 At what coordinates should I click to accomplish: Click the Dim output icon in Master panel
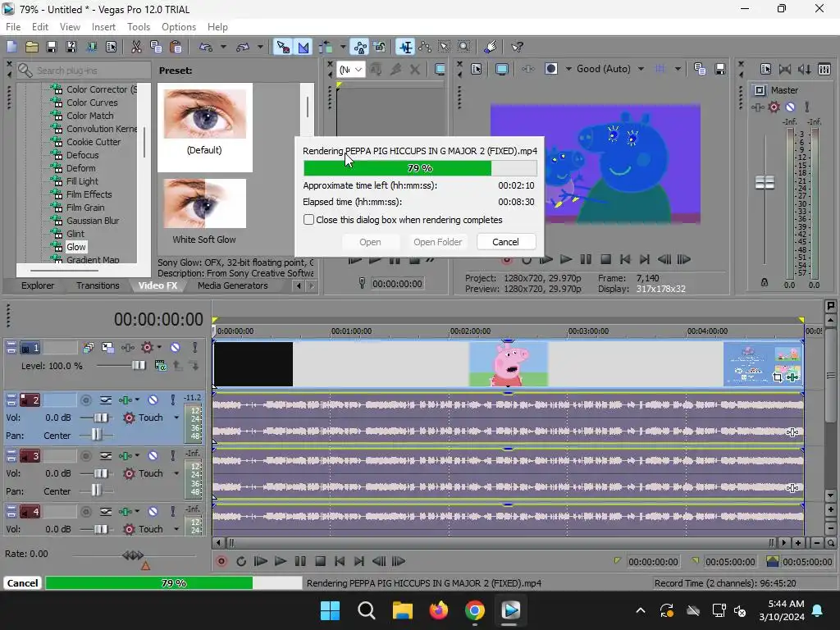point(805,69)
